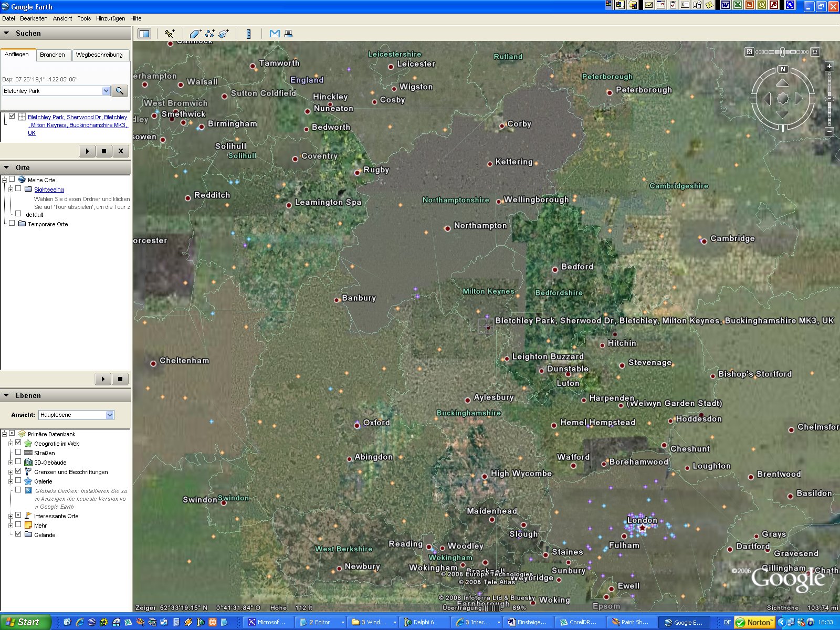The height and width of the screenshot is (630, 840).
Task: Open the Ansicht menu
Action: coord(62,18)
